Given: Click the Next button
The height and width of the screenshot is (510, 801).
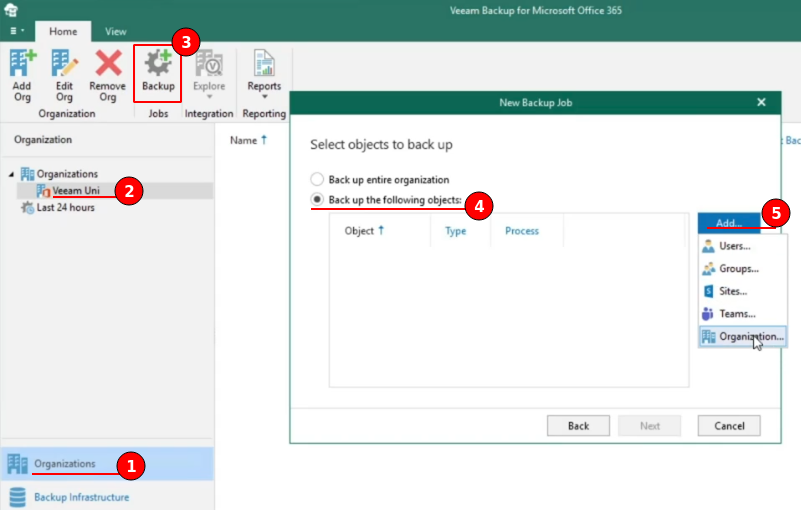Looking at the screenshot, I should tap(649, 426).
